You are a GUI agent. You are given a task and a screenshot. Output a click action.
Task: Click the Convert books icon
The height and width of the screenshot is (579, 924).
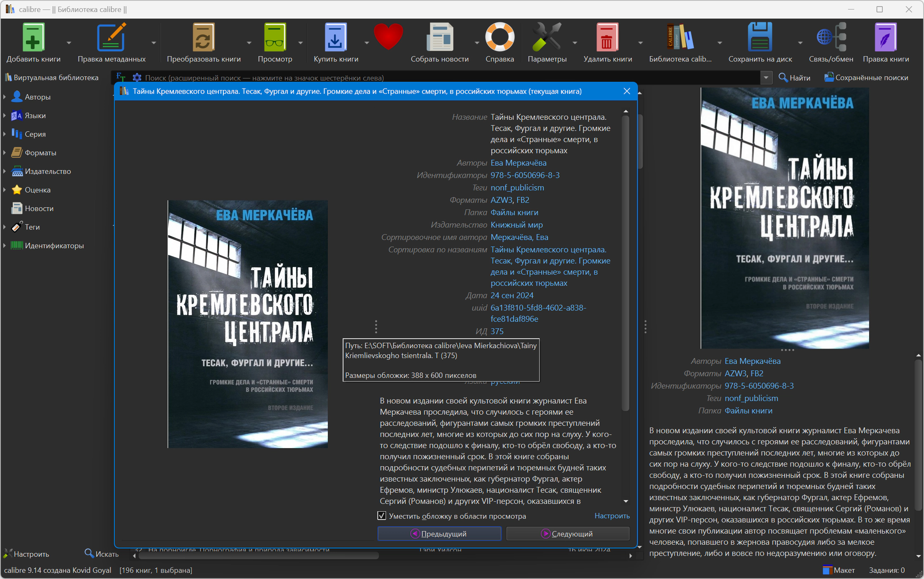[x=204, y=37]
